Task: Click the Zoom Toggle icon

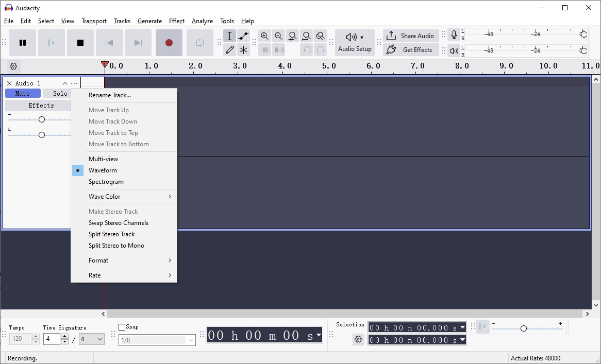Action: click(321, 36)
